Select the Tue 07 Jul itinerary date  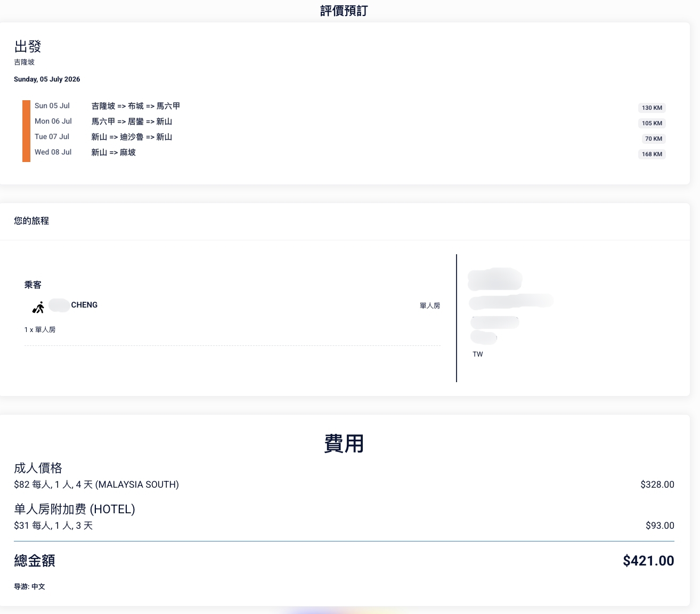(x=52, y=136)
